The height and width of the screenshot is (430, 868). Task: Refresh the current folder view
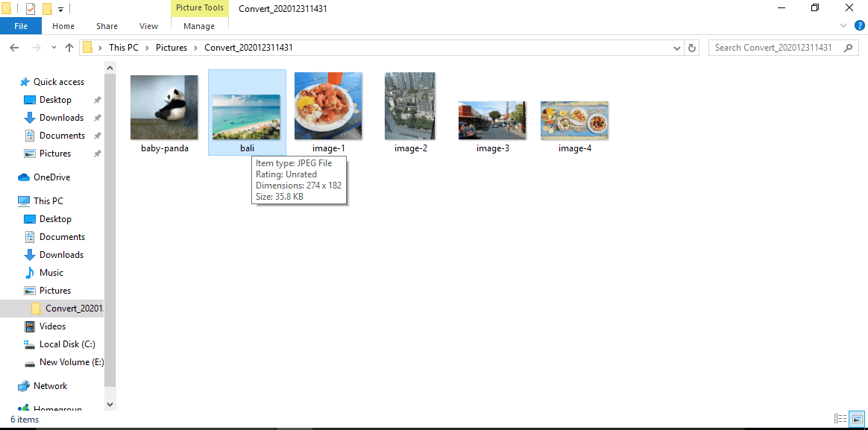point(692,48)
